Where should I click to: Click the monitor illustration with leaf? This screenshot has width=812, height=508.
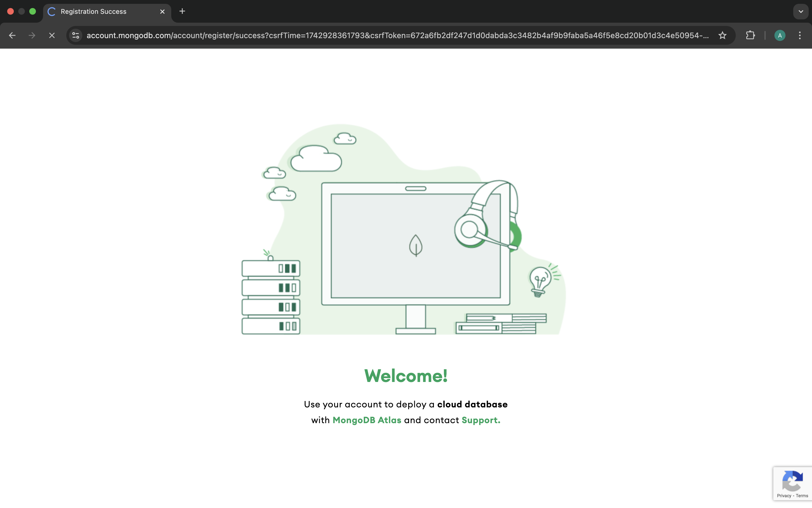(416, 245)
